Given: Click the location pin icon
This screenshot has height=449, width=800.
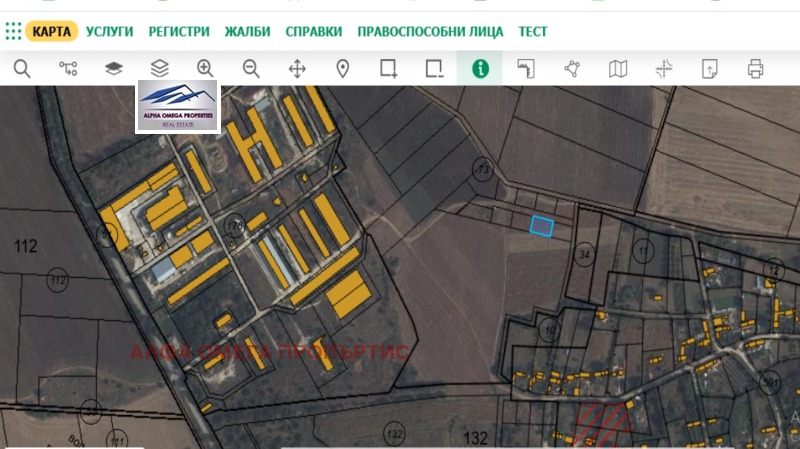Looking at the screenshot, I should coord(342,68).
